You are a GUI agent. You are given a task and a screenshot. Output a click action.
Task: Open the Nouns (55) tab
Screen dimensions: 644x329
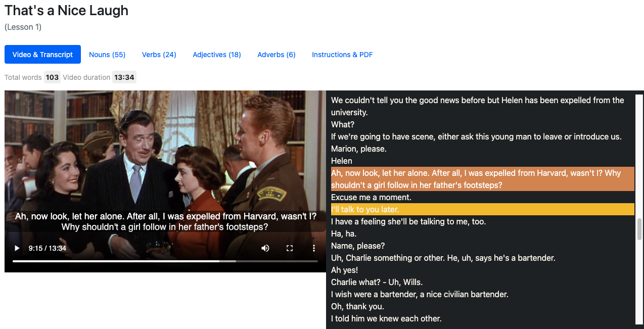click(x=107, y=55)
